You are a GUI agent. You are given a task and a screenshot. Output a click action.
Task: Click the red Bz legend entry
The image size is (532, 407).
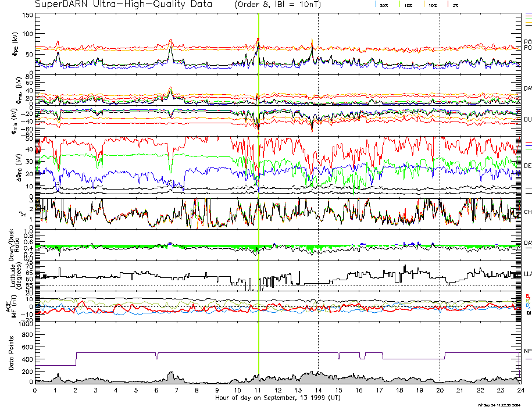[x=527, y=296]
